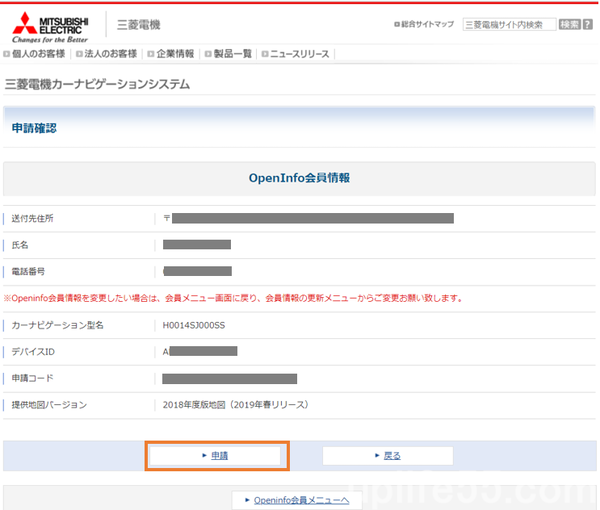Click the help question mark icon
Viewport: 600px width, 510px height.
point(589,24)
